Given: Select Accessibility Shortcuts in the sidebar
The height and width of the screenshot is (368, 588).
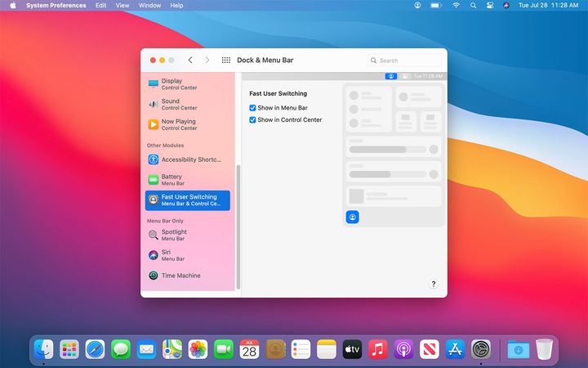Looking at the screenshot, I should tap(188, 159).
